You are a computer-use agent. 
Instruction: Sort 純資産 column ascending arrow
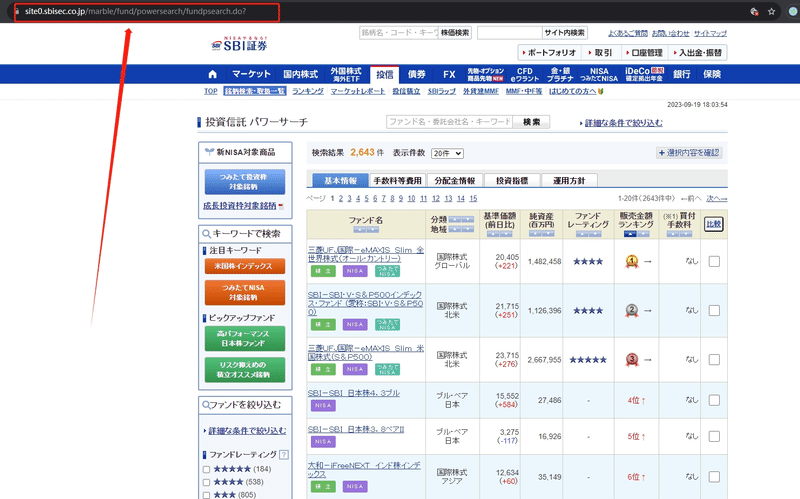click(535, 234)
